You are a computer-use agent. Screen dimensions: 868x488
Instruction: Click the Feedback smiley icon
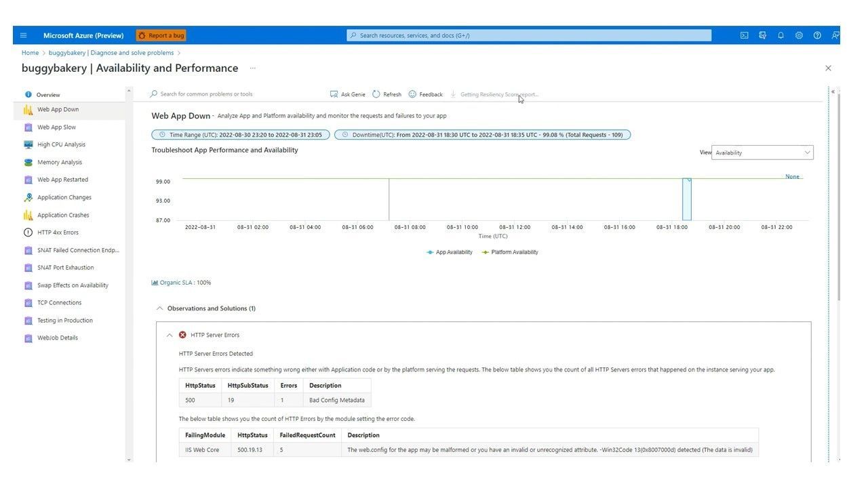[x=412, y=94]
